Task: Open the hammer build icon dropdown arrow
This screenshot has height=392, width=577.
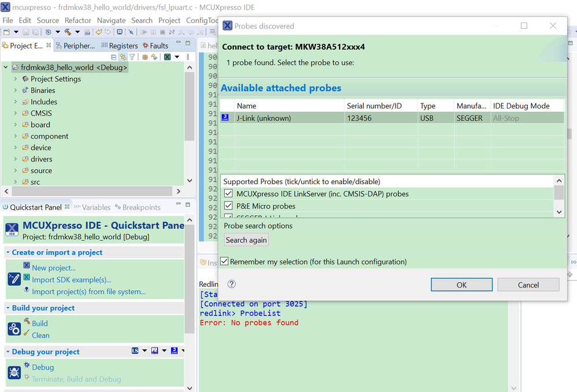Action: tap(77, 32)
